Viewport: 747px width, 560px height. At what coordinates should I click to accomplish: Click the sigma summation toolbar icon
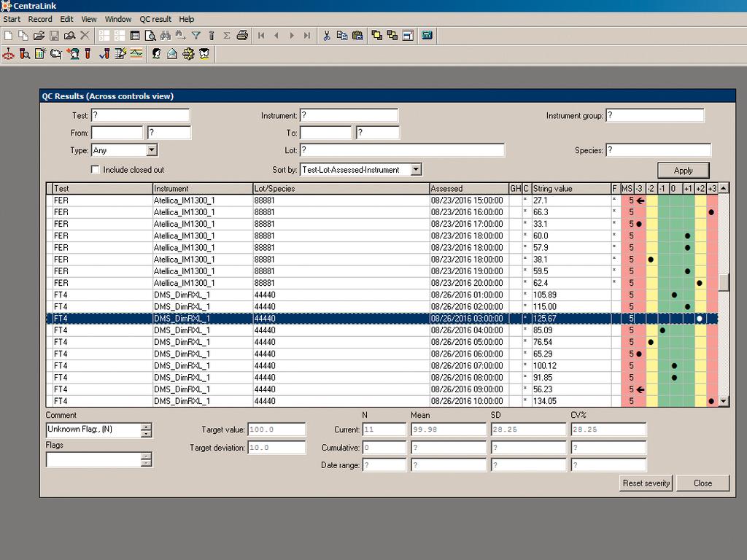click(228, 34)
